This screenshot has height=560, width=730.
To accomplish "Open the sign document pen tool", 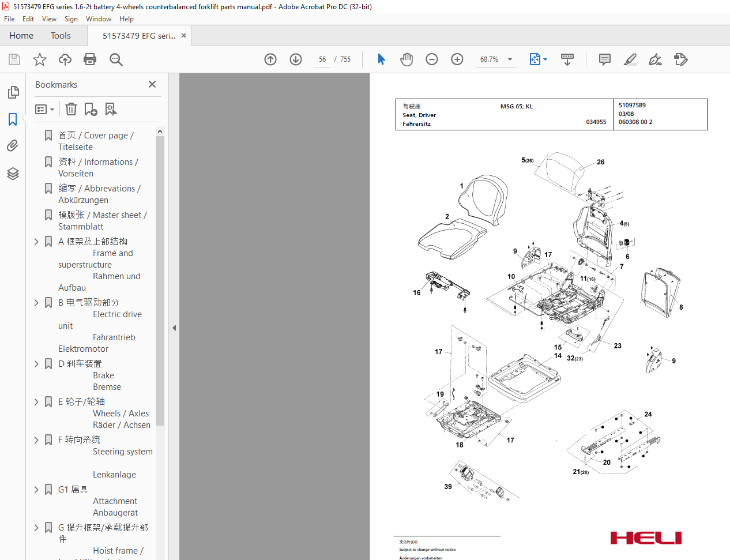I will coord(655,59).
